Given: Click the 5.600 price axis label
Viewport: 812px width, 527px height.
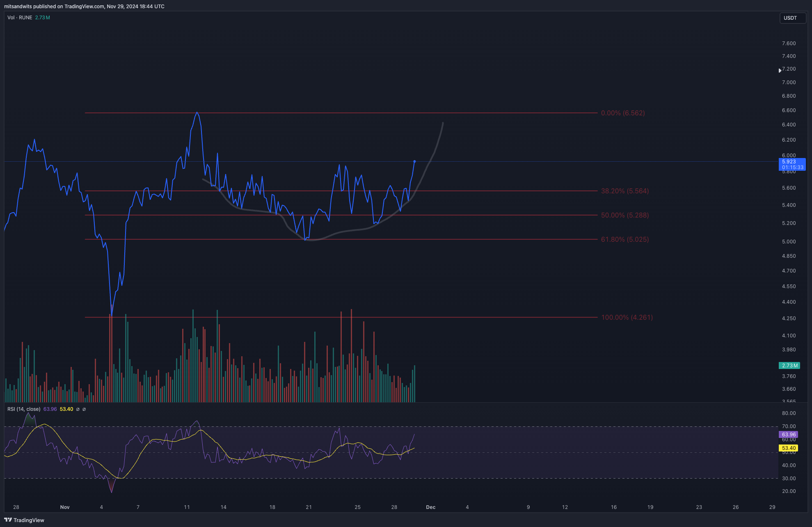Looking at the screenshot, I should (x=789, y=188).
